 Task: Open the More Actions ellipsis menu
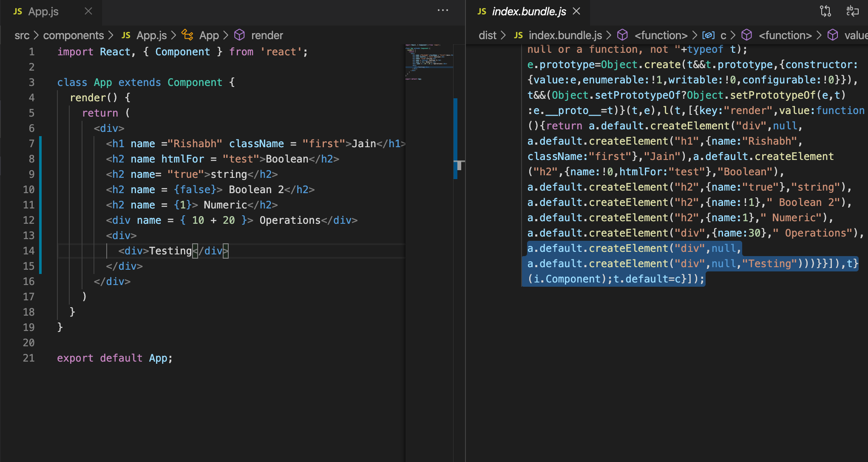443,10
